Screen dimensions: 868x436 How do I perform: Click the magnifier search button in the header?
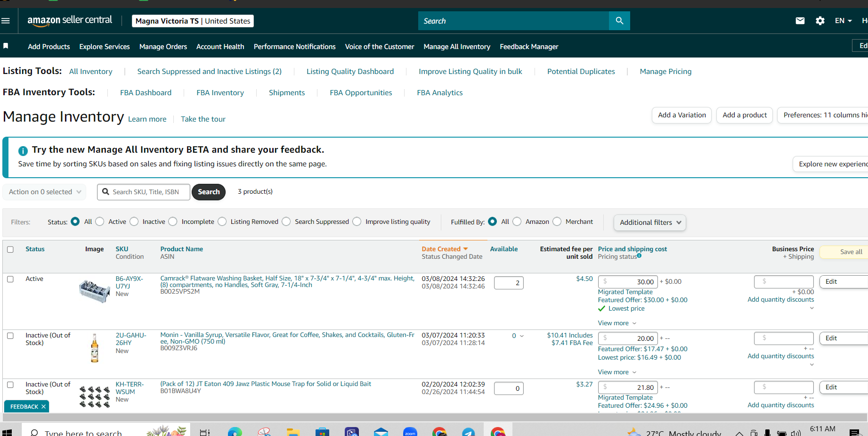tap(619, 21)
